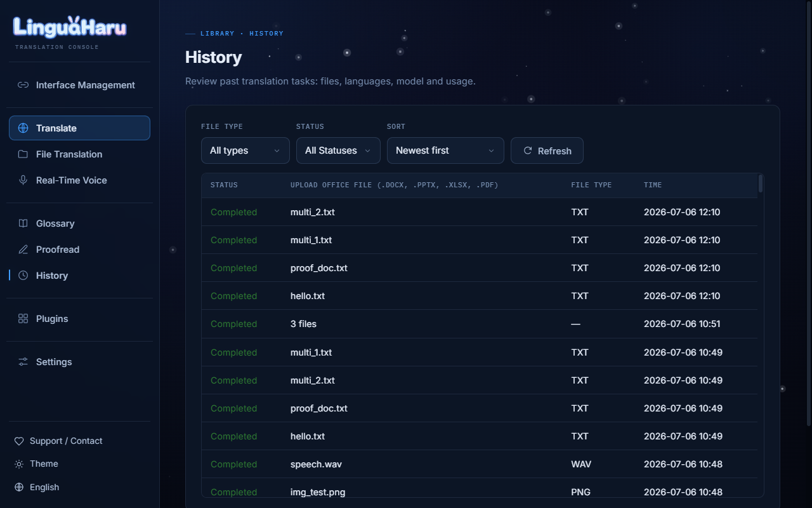Screen dimensions: 812x508
Task: Select hello.txt row from 10:49
Action: pos(480,436)
